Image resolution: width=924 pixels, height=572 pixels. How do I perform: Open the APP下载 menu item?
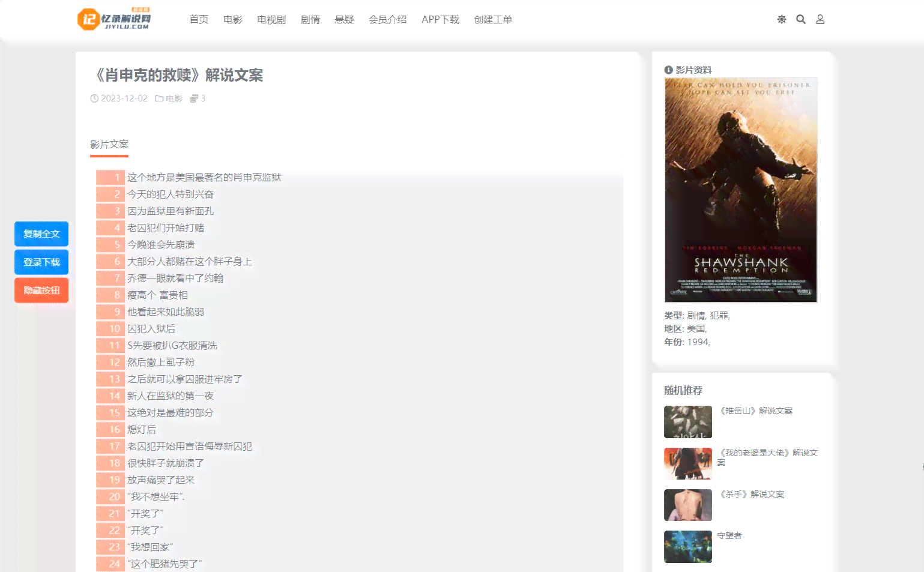[440, 19]
